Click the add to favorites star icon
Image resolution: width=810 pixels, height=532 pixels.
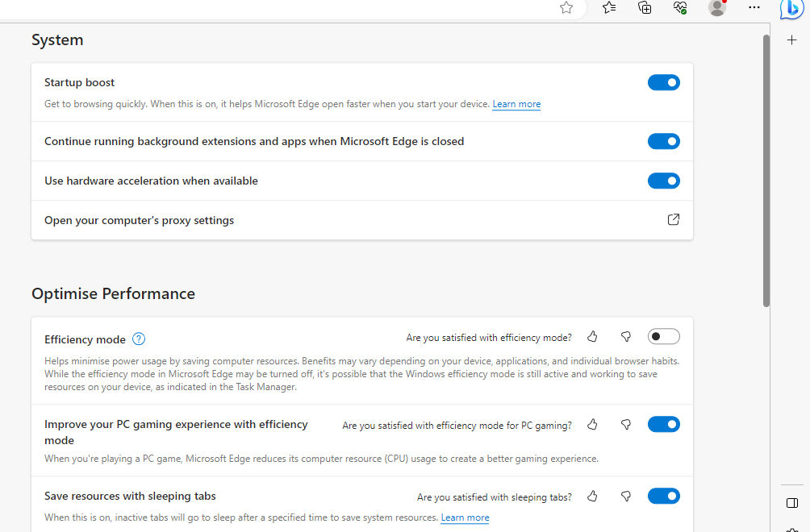click(x=566, y=9)
